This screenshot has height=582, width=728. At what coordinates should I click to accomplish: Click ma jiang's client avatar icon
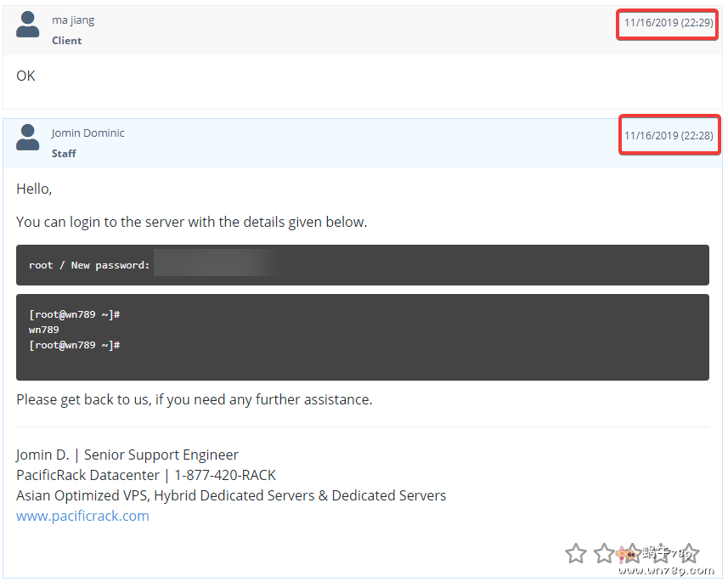tap(28, 25)
